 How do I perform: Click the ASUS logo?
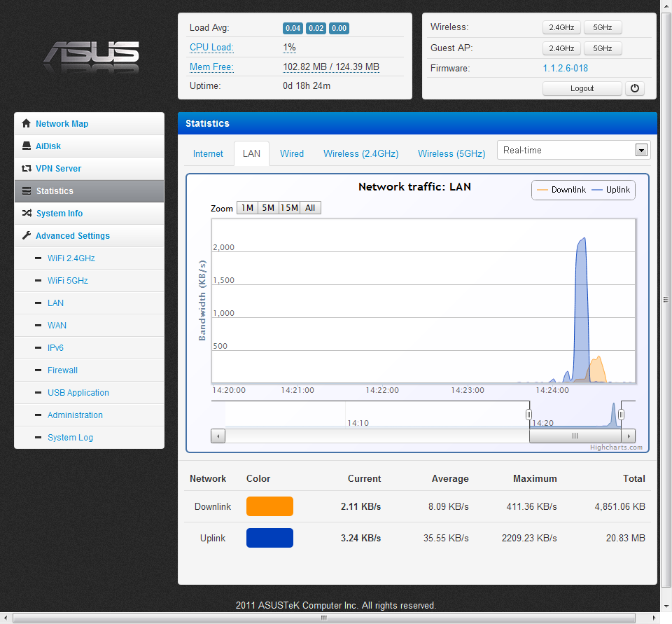pyautogui.click(x=91, y=56)
